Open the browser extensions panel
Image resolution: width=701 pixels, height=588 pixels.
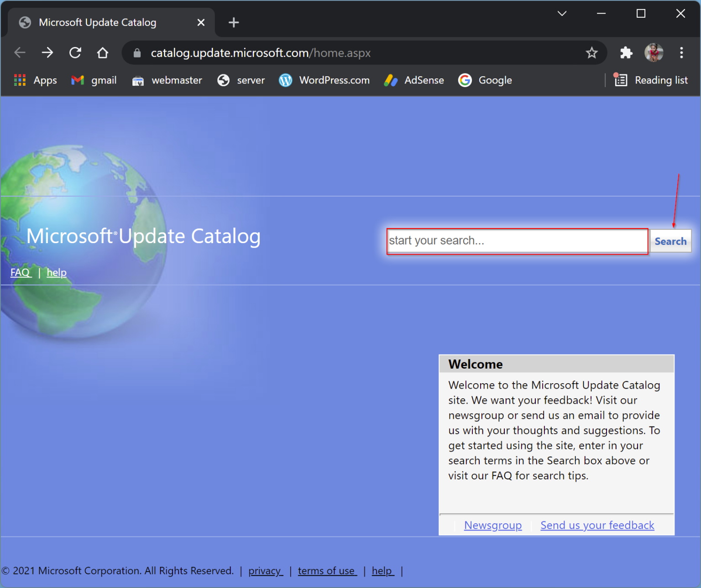point(626,52)
